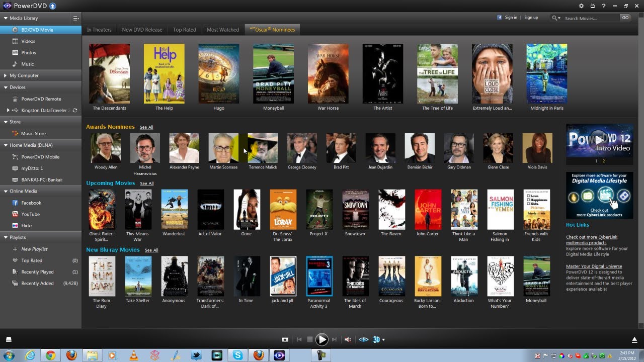Open the help question mark icon
644x362 pixels.
click(603, 6)
